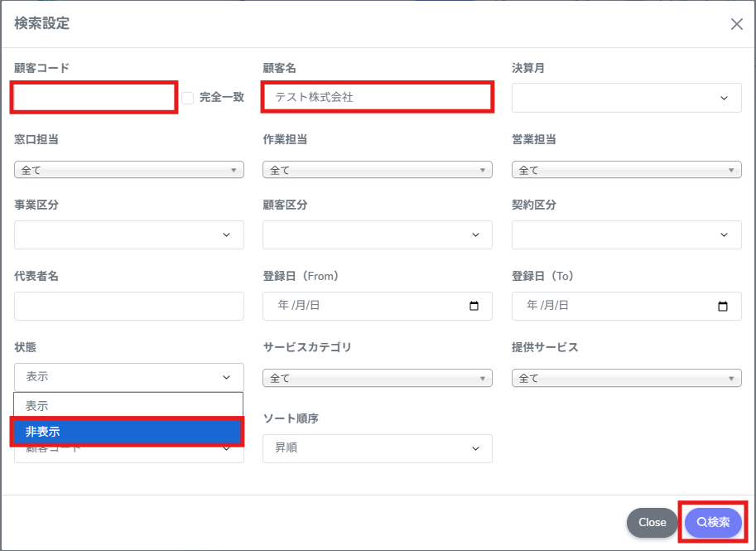Click calendar icon in 登録日（To） field
This screenshot has width=756, height=551.
723,306
